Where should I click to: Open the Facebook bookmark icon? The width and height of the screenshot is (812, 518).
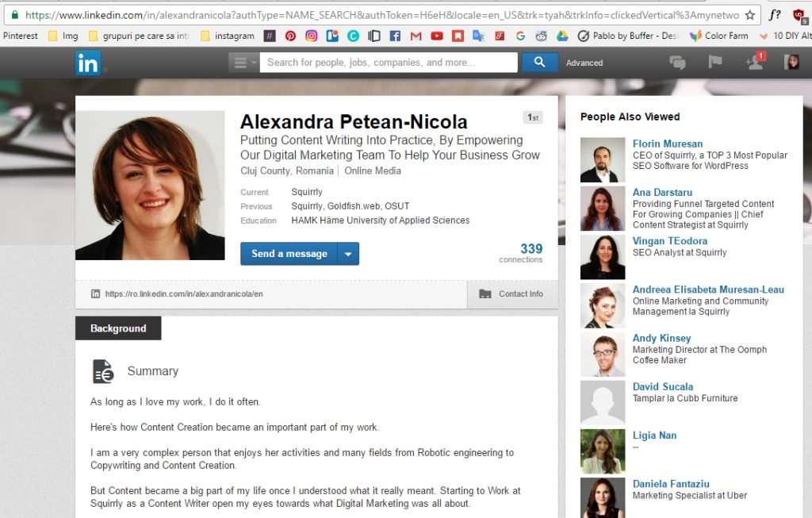pos(395,36)
